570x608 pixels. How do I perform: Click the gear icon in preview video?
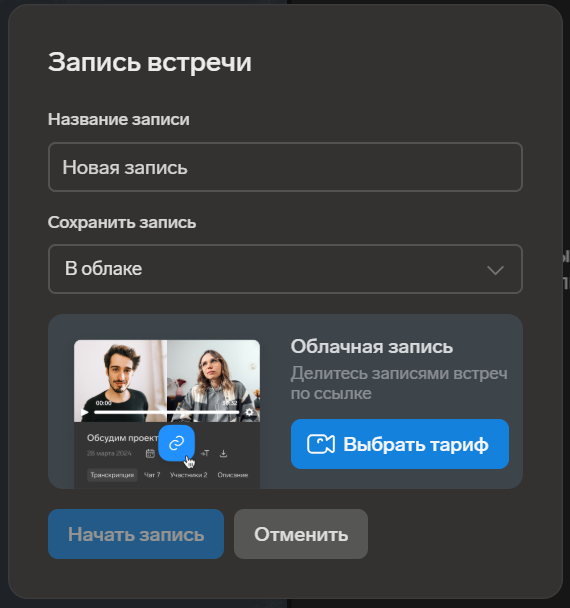[249, 412]
